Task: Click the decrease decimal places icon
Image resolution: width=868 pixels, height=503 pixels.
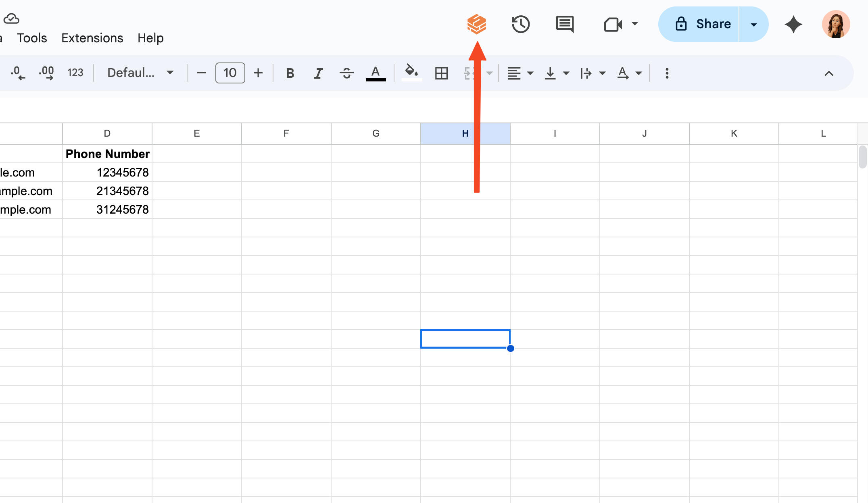Action: 18,73
